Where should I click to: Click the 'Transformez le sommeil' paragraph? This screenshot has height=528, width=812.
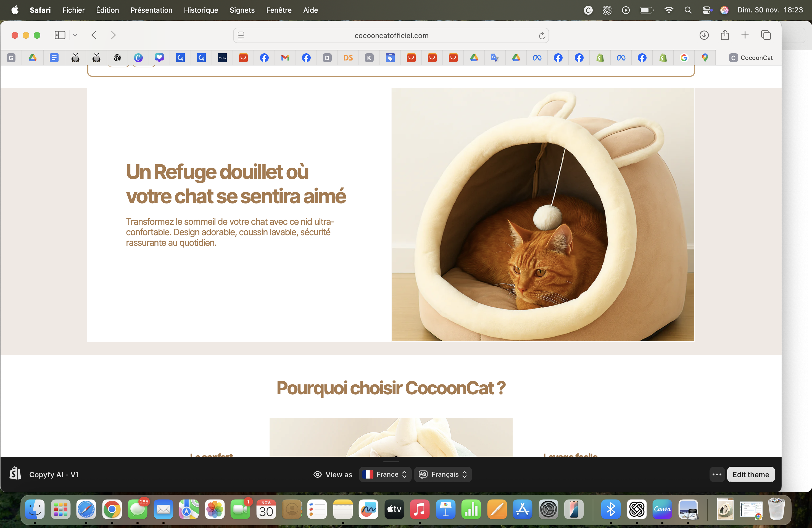(230, 232)
